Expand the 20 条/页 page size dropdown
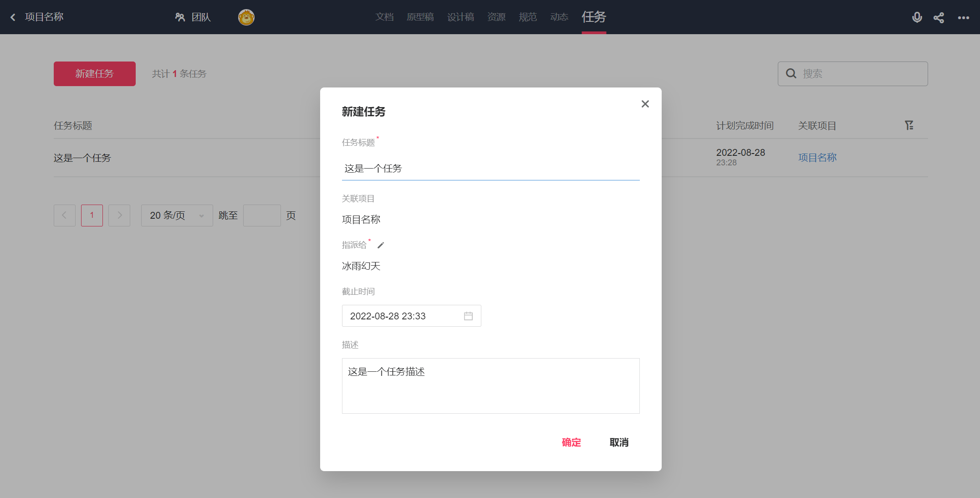 pyautogui.click(x=177, y=216)
